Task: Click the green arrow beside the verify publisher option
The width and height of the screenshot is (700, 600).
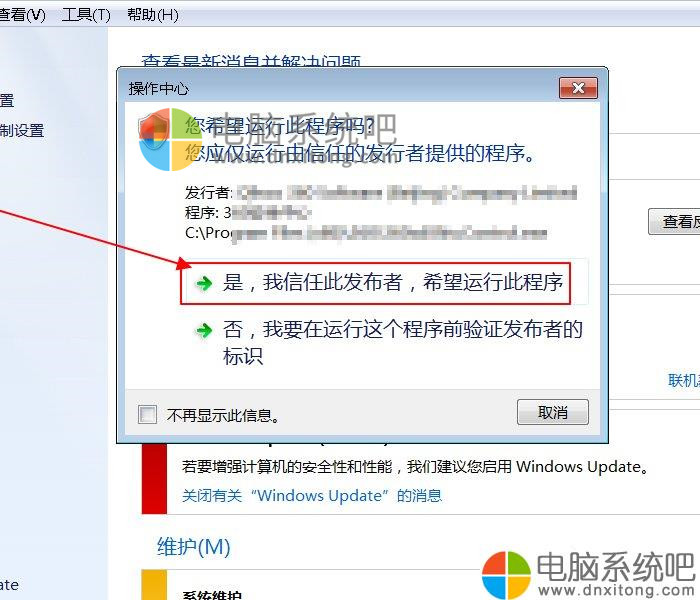Action: pos(204,330)
